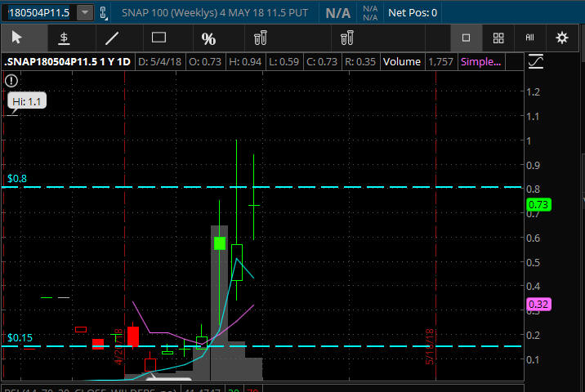Open the symbol dropdown arrow
585x392 pixels.
point(83,12)
